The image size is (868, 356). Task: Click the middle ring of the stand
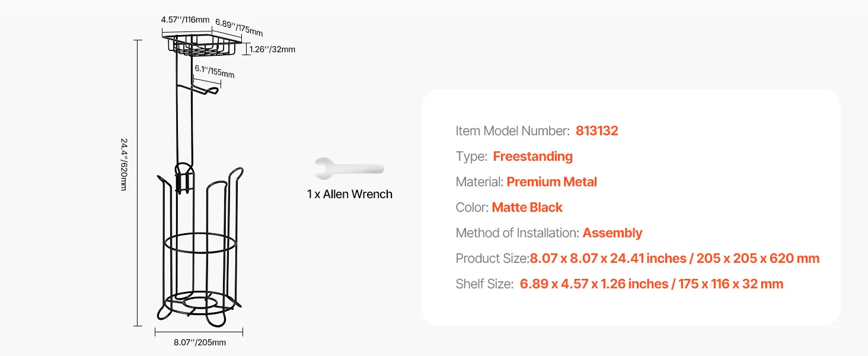(x=200, y=243)
